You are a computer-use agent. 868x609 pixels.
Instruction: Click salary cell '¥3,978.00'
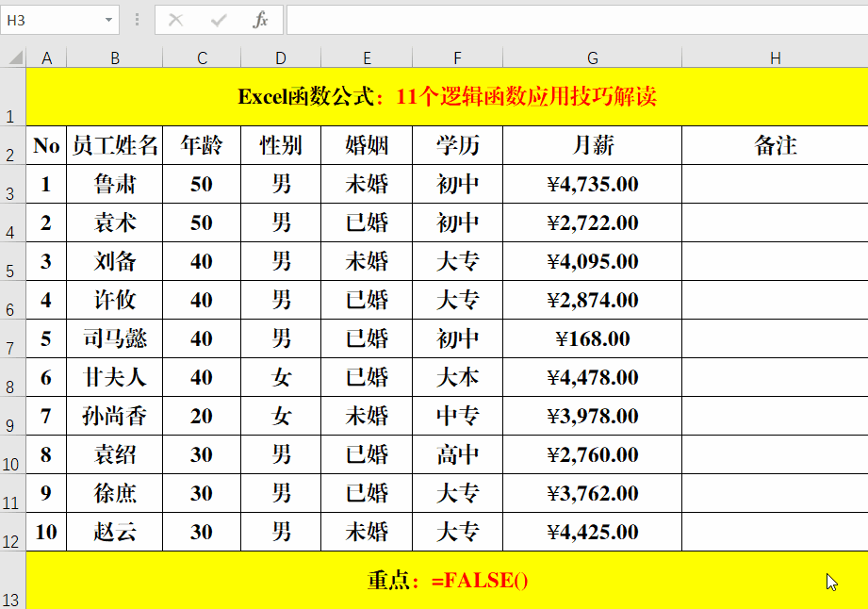tap(592, 416)
